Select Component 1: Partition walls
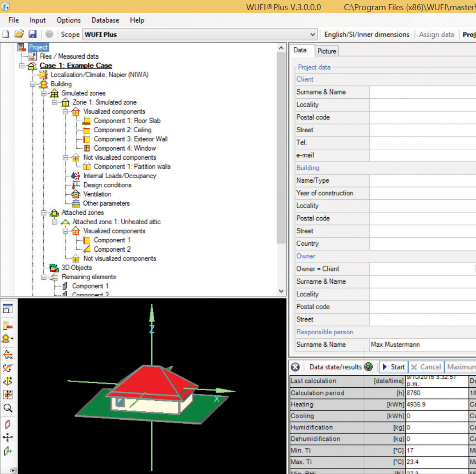 coord(132,167)
